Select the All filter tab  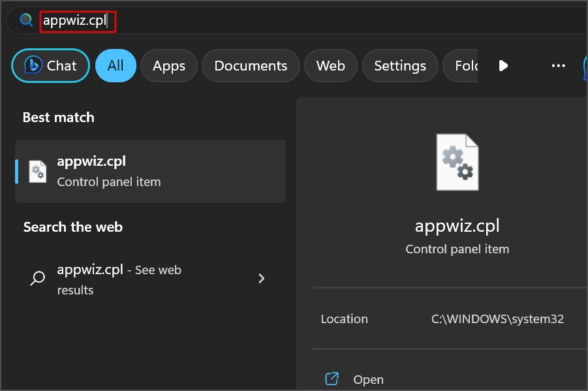(x=116, y=66)
